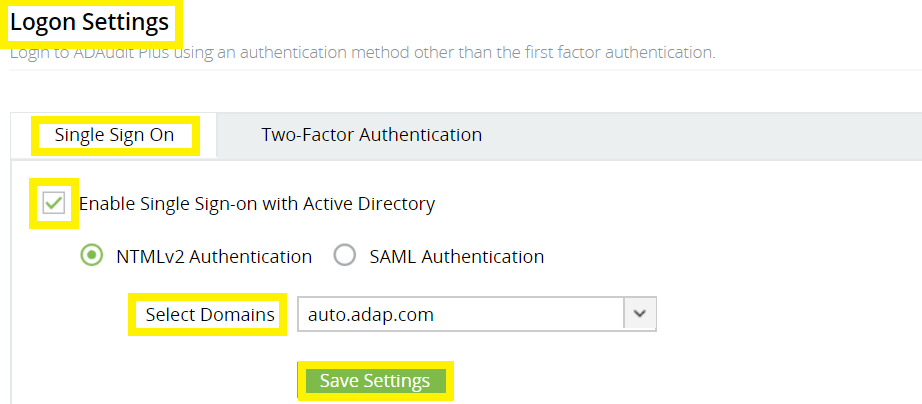Click the green checkmark icon in the checkbox
This screenshot has height=404, width=922.
point(54,204)
